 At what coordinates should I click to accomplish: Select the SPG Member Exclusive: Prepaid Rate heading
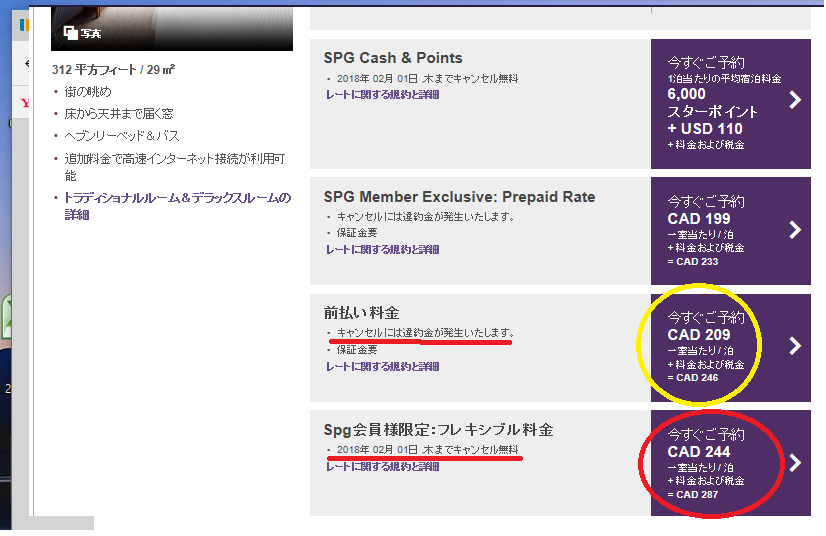(x=459, y=197)
